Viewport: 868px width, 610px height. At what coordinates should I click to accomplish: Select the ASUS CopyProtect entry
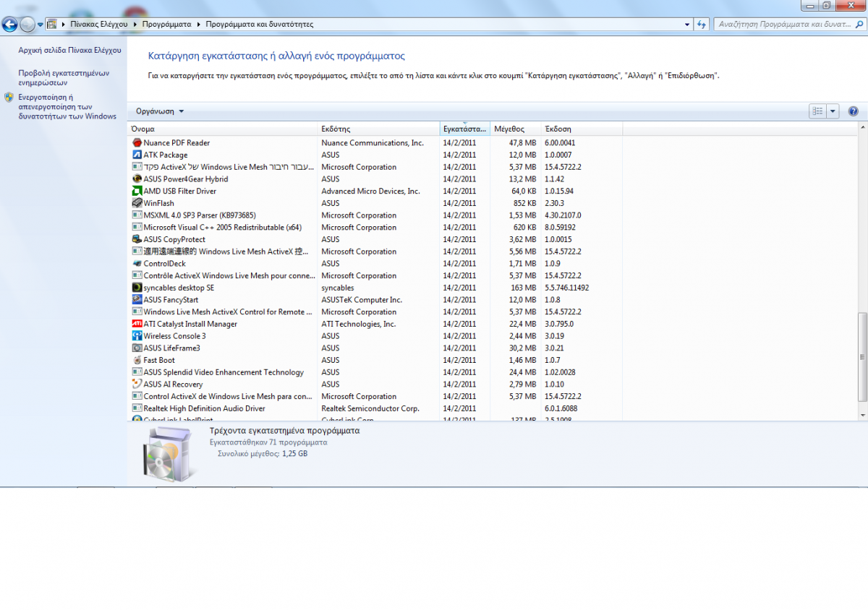coord(174,239)
